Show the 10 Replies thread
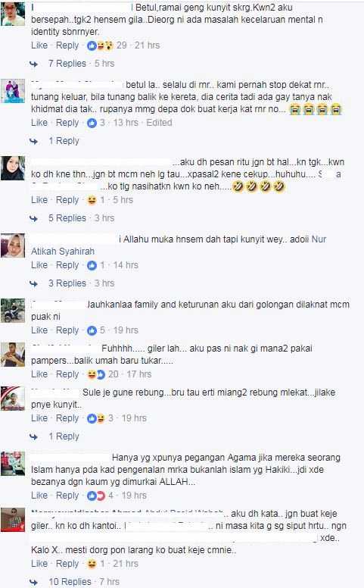 (70, 582)
